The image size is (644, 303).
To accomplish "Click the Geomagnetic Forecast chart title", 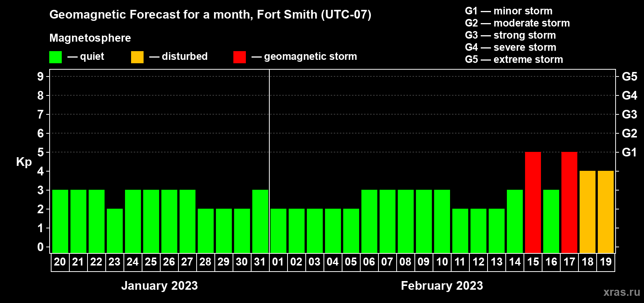I will pyautogui.click(x=210, y=15).
